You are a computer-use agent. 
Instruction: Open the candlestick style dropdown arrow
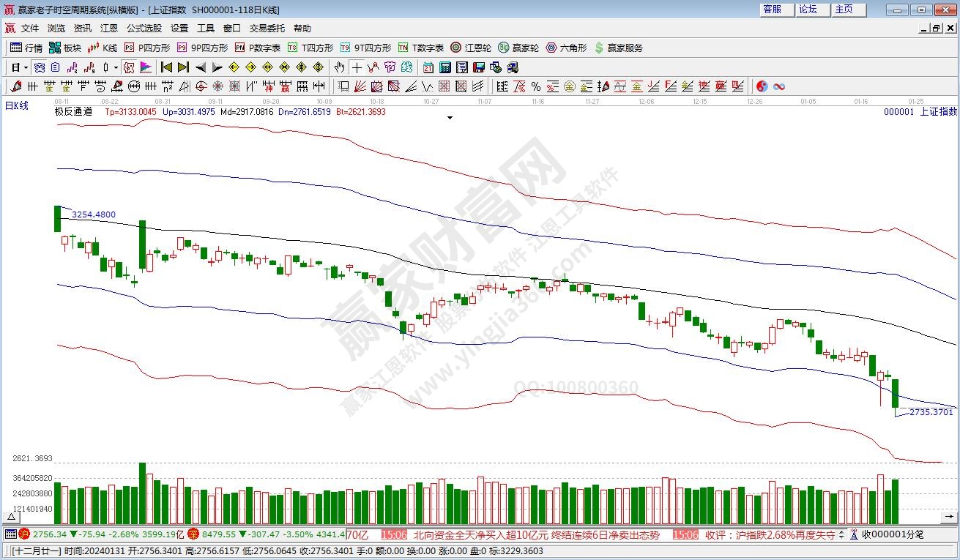[116, 67]
